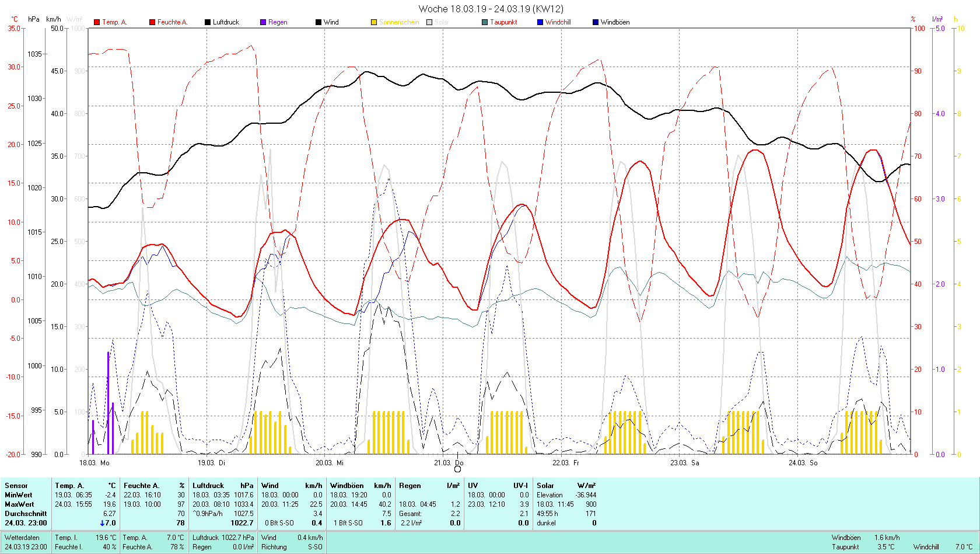Viewport: 980px width, 554px height.
Task: Click the bottom bar pressure value 1022.7 hPa
Action: (x=238, y=538)
